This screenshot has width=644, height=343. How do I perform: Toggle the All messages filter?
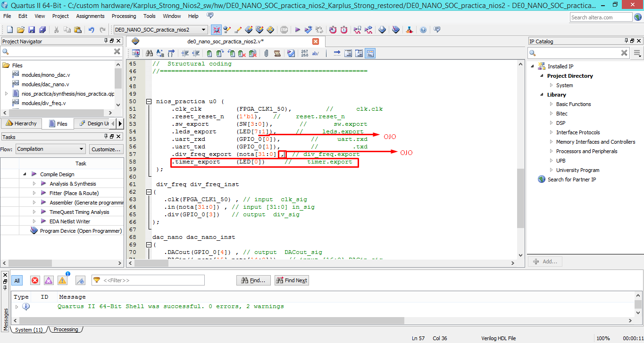17,280
